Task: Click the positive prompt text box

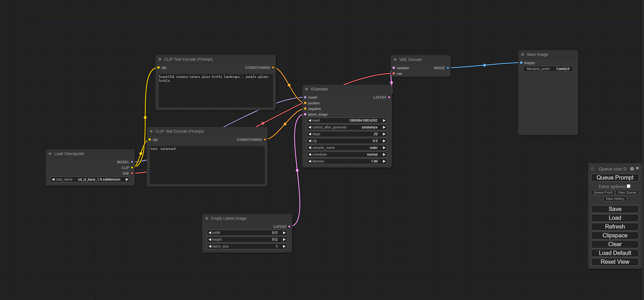Action: [x=215, y=91]
